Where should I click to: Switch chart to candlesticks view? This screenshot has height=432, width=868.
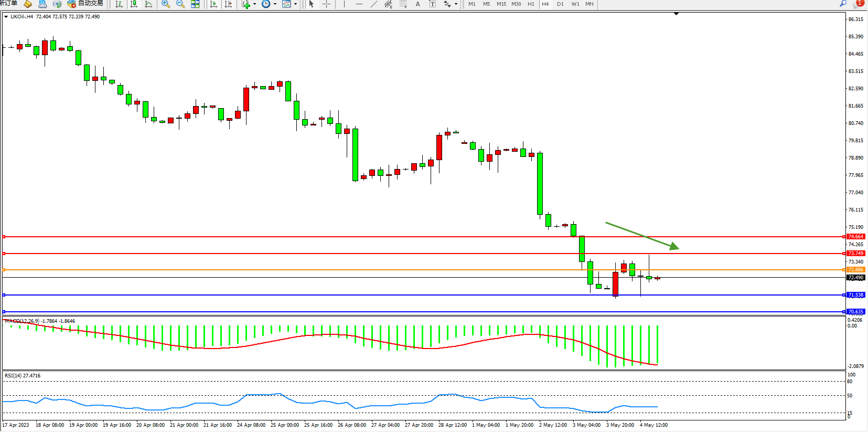[134, 4]
